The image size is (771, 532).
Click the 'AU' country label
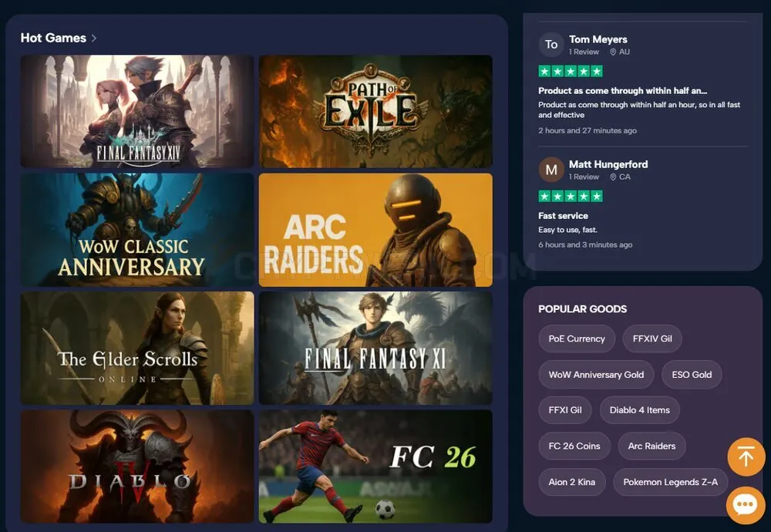[625, 52]
